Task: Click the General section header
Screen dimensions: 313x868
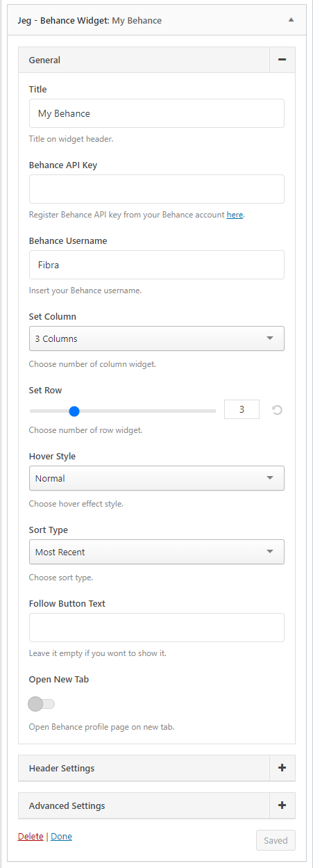Action: 144,60
